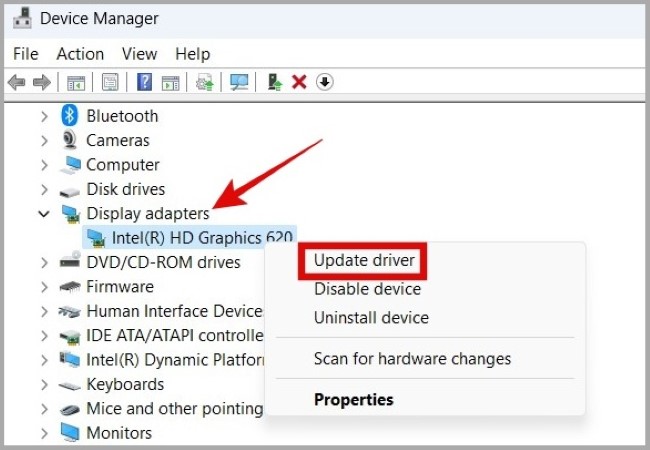Click the Intel(R) Dynamic Platform icon
Image resolution: width=650 pixels, height=450 pixels.
pyautogui.click(x=70, y=359)
